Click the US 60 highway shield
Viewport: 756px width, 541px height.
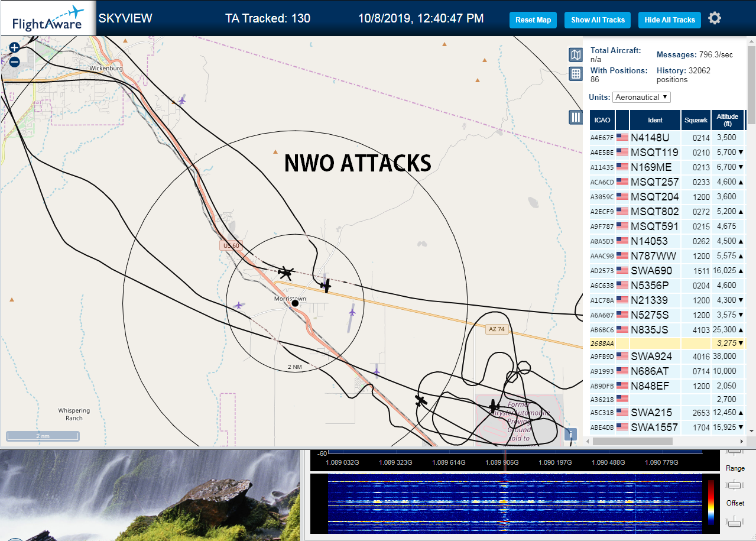pyautogui.click(x=230, y=245)
